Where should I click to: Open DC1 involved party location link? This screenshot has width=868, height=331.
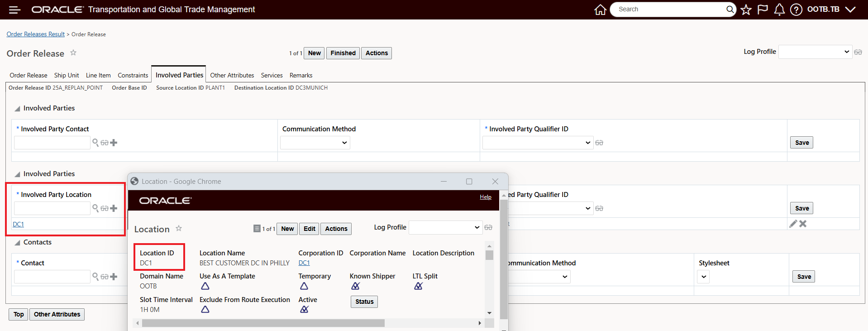(18, 224)
